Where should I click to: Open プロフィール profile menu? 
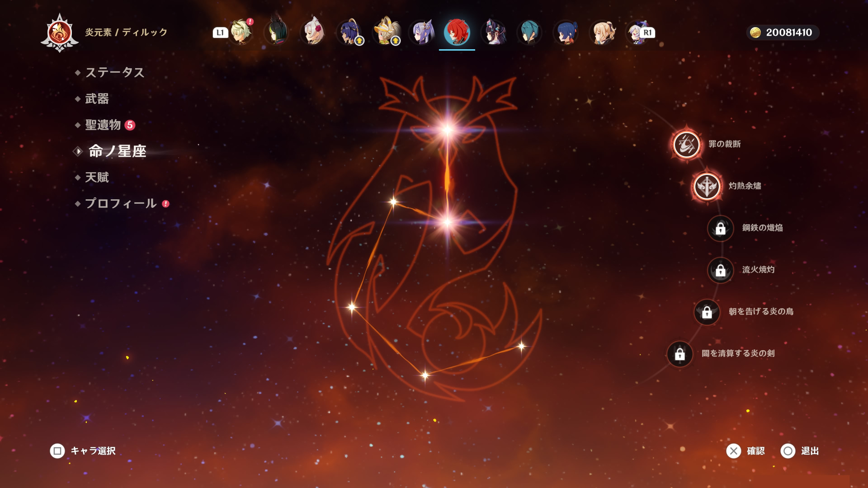coord(121,203)
